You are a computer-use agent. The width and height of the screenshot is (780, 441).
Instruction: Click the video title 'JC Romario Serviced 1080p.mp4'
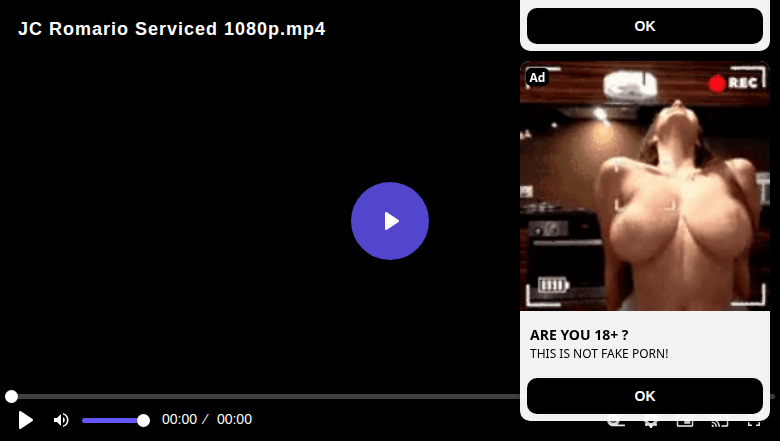point(172,29)
